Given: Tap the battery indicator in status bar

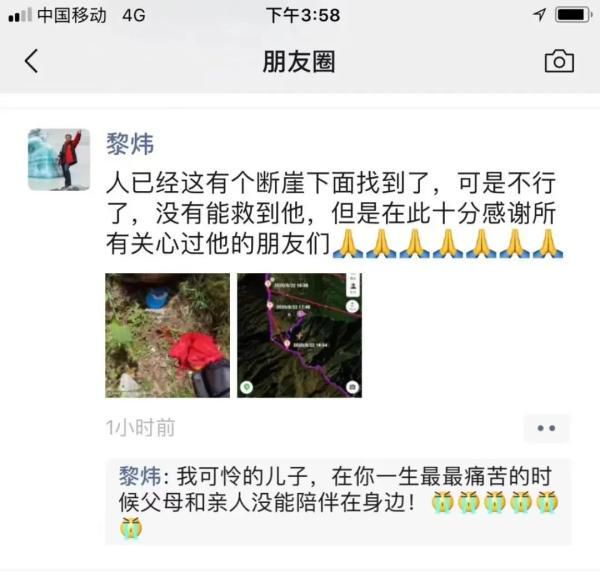Looking at the screenshot, I should click(x=573, y=15).
